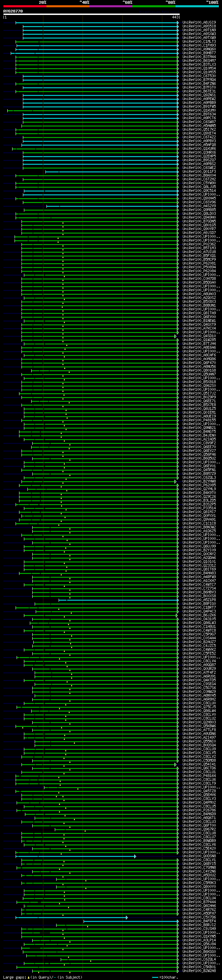Open UniRef100_Q9ZNS1 hit
The width and height of the screenshot is (222, 980).
click(x=199, y=95)
